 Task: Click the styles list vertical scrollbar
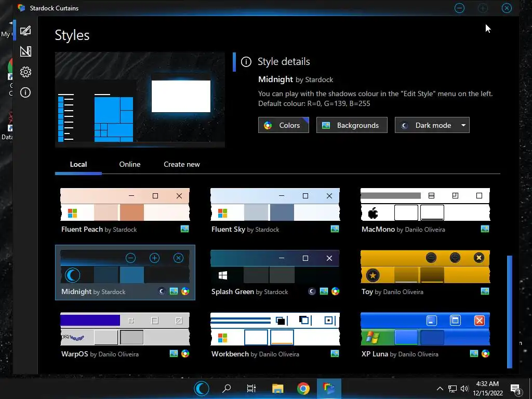coord(509,312)
